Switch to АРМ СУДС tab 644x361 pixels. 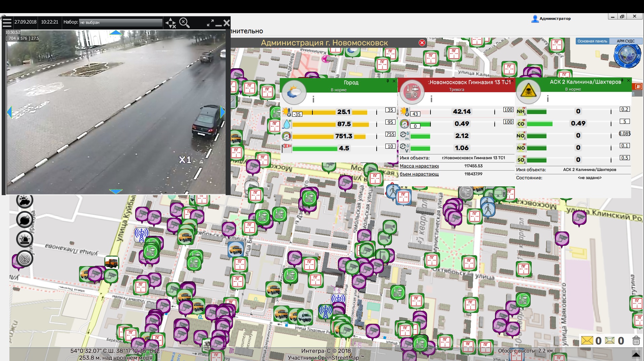[x=626, y=41]
